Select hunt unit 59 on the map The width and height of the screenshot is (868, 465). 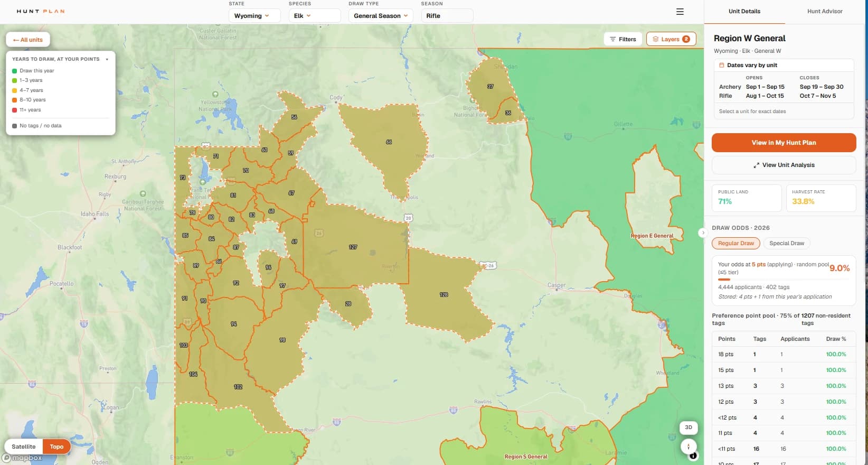click(290, 153)
